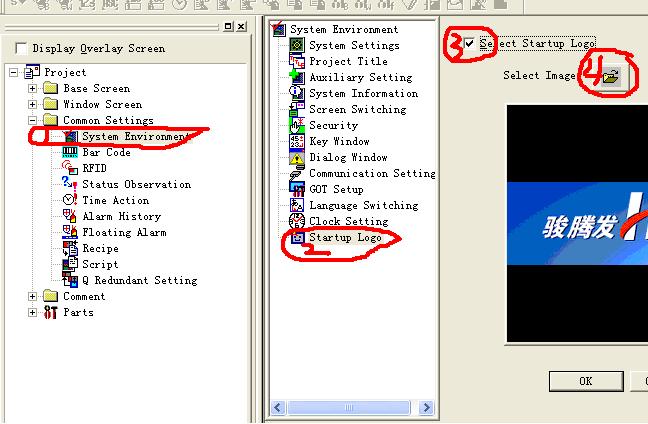
Task: Close the project panel with X button
Action: coord(241,26)
